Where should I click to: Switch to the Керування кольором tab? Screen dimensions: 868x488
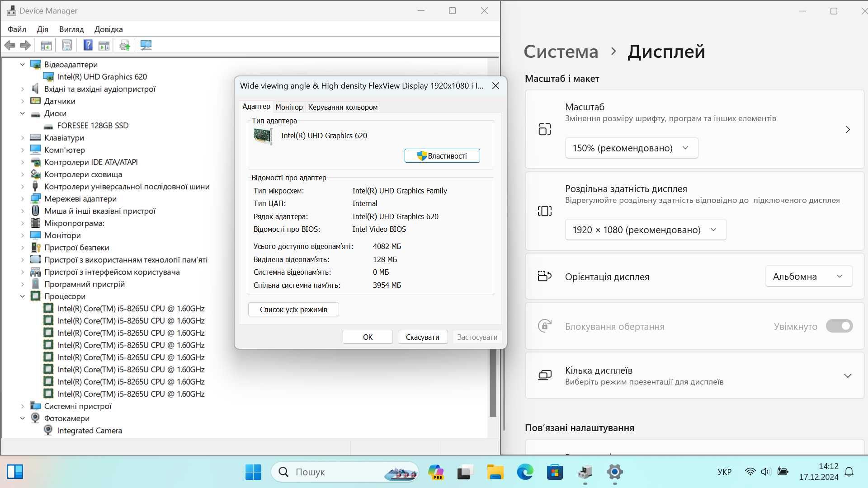click(x=343, y=107)
